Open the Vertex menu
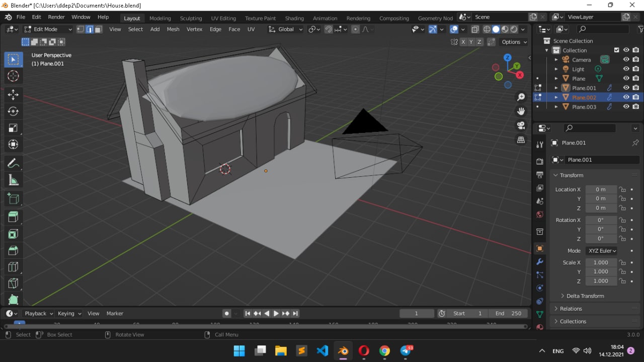The image size is (644, 362). 194,29
